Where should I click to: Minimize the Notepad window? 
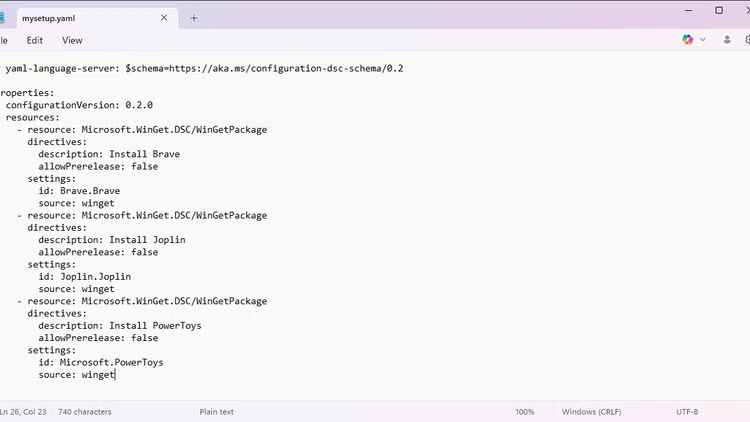click(x=688, y=10)
